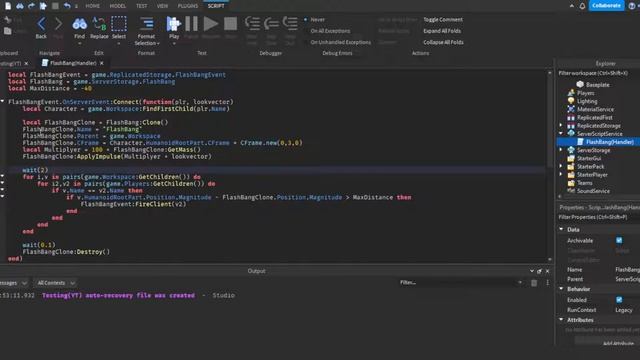This screenshot has width=640, height=360.
Task: Open Find with the binoculars ribbon icon
Action: coord(79,24)
